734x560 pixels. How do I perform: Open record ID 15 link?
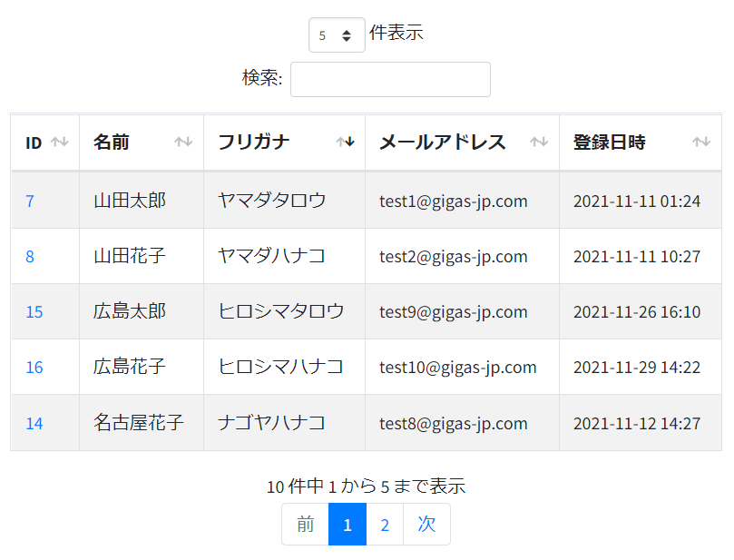34,312
